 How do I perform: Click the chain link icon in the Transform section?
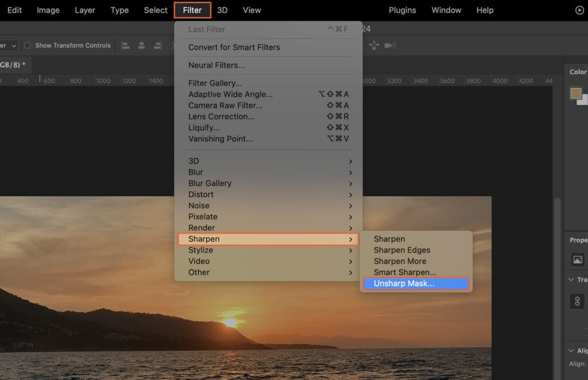pyautogui.click(x=578, y=301)
